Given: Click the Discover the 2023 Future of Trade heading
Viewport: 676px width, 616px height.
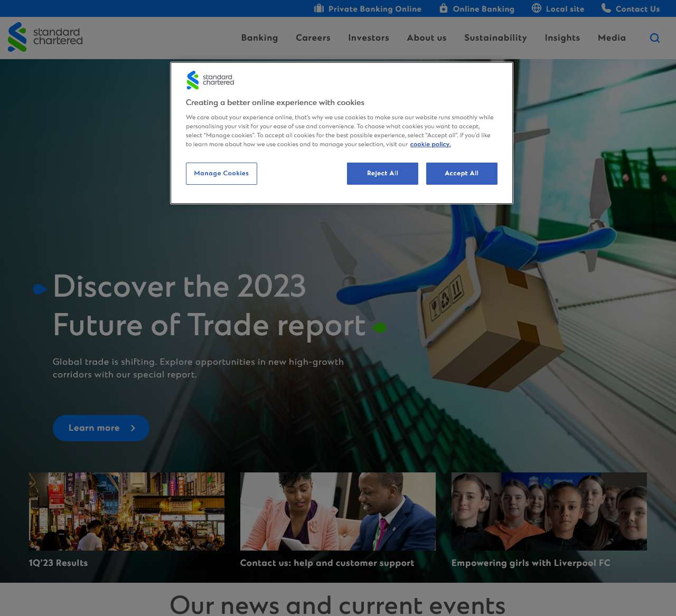Looking at the screenshot, I should 210,306.
